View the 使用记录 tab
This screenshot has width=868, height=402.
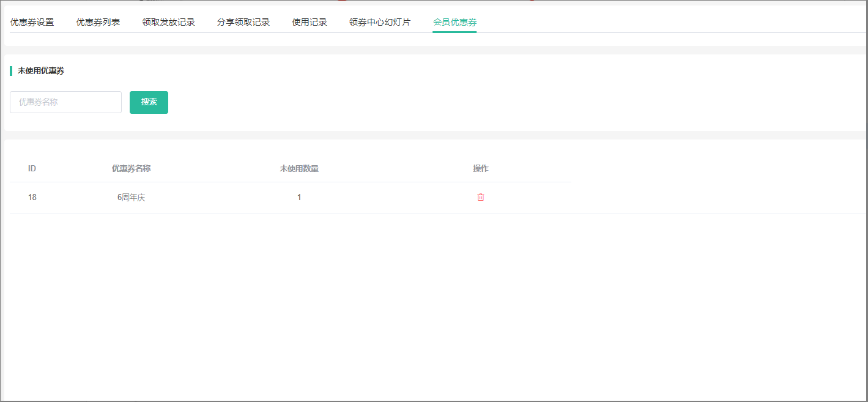310,23
